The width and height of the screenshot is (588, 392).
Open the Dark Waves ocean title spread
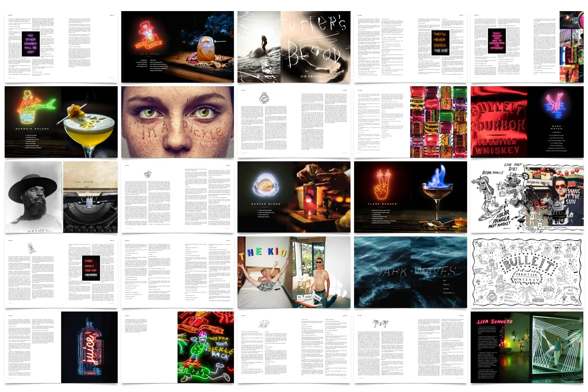[x=411, y=272]
